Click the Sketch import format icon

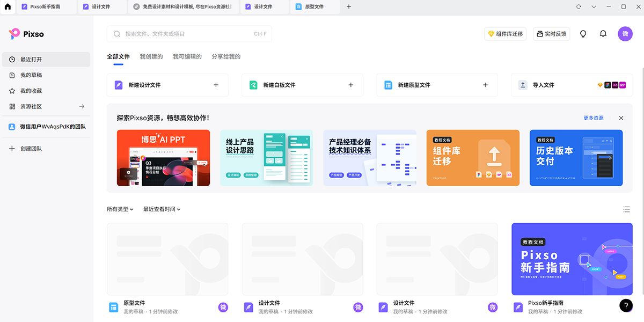601,85
